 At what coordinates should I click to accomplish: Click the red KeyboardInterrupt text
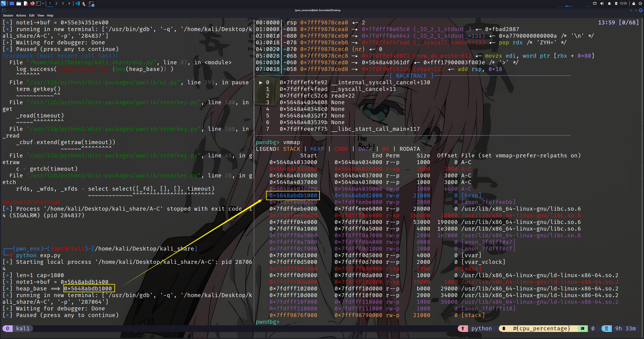coord(31,202)
